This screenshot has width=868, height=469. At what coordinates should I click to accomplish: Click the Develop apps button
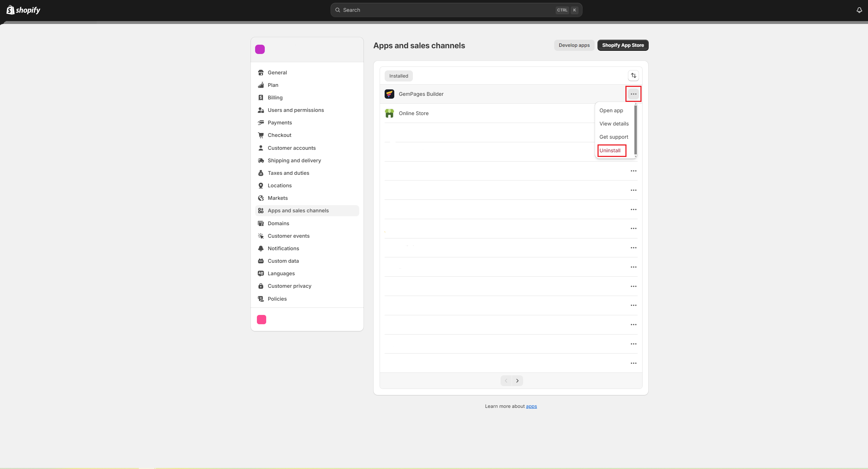coord(574,45)
